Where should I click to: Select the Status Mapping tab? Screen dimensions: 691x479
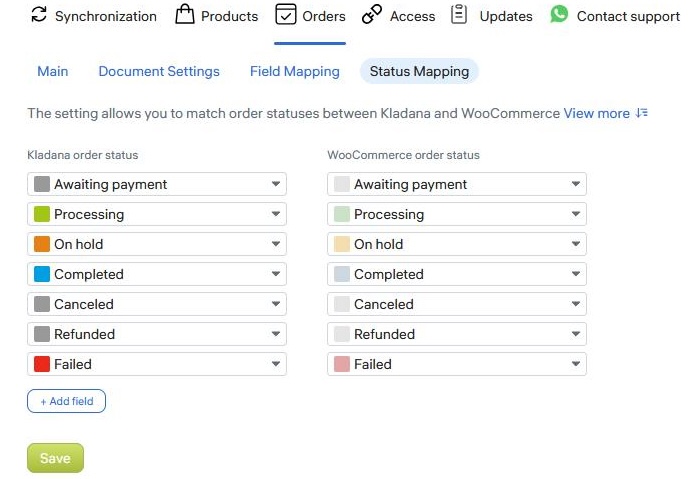click(x=419, y=71)
